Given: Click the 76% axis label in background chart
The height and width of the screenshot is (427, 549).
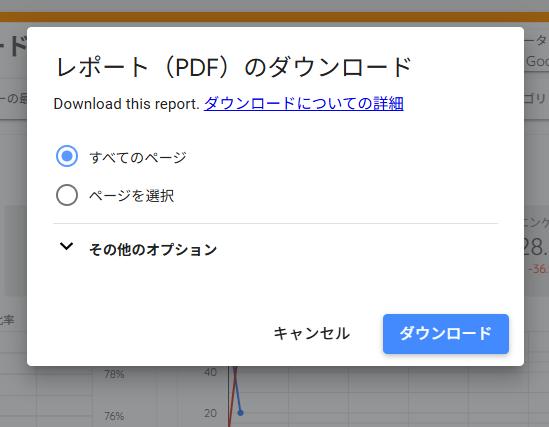Looking at the screenshot, I should click(x=114, y=416).
